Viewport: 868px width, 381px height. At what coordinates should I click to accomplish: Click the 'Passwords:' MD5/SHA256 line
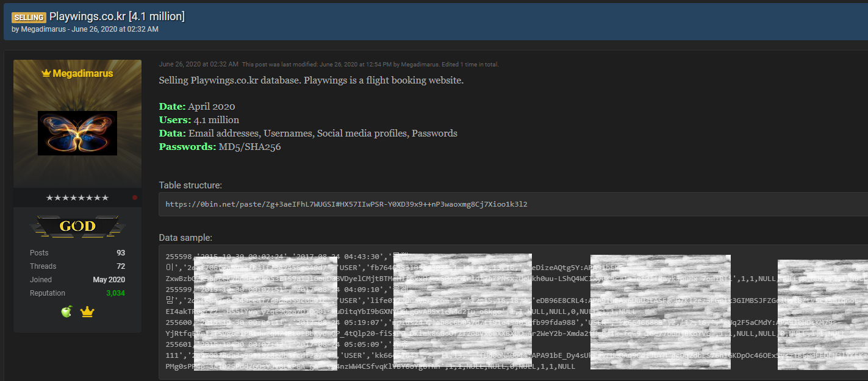click(220, 146)
